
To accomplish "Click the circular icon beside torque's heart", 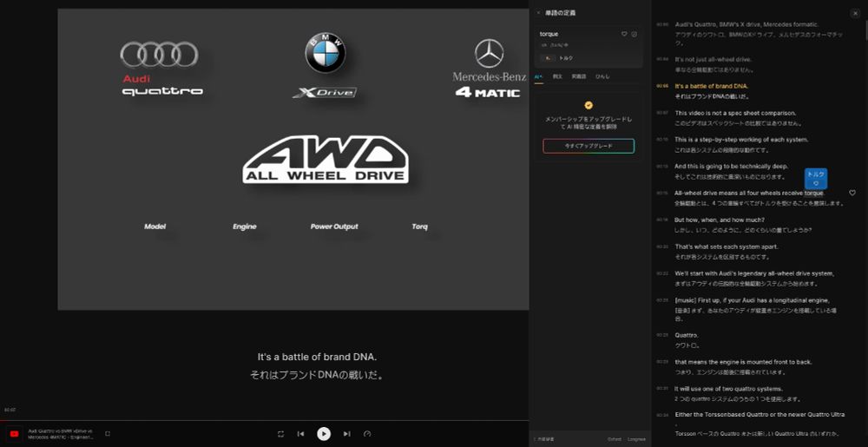I will [x=635, y=34].
